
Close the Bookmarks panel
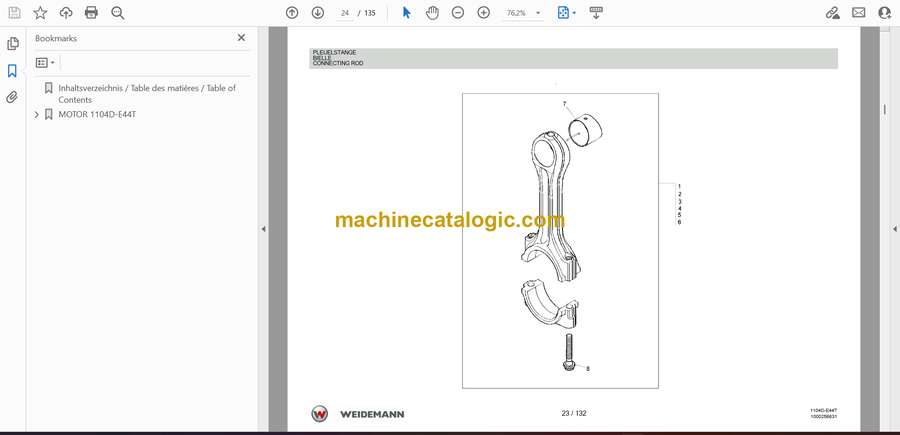click(241, 38)
